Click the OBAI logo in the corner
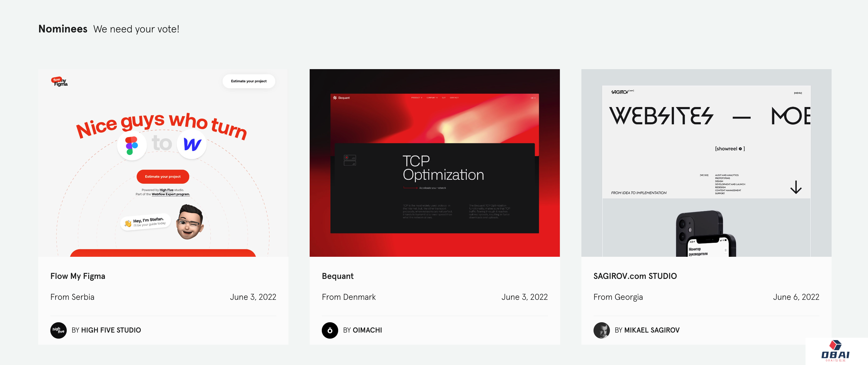 [x=835, y=351]
